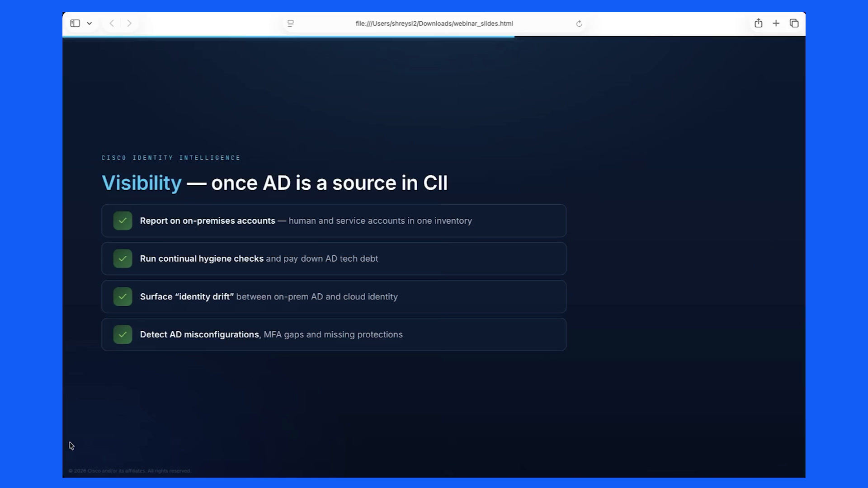Viewport: 868px width, 488px height.
Task: Go back with the back arrow
Action: pyautogui.click(x=112, y=23)
